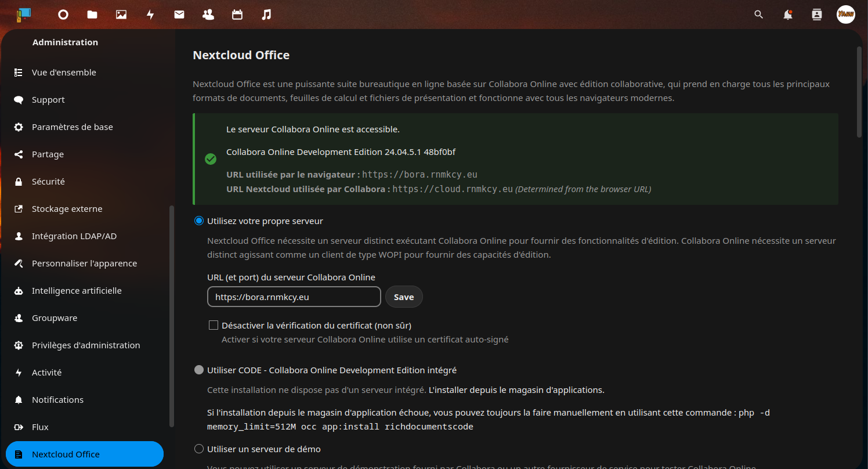Open the Calendar app icon

click(x=237, y=15)
